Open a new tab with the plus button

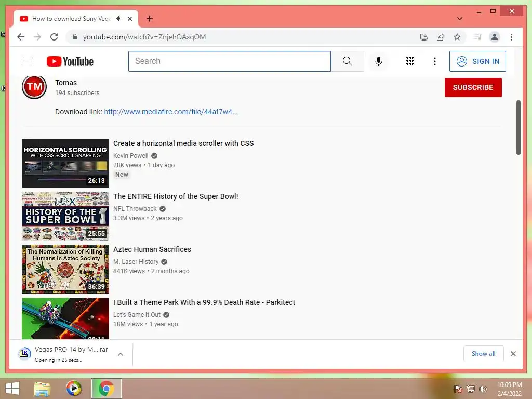click(x=150, y=19)
